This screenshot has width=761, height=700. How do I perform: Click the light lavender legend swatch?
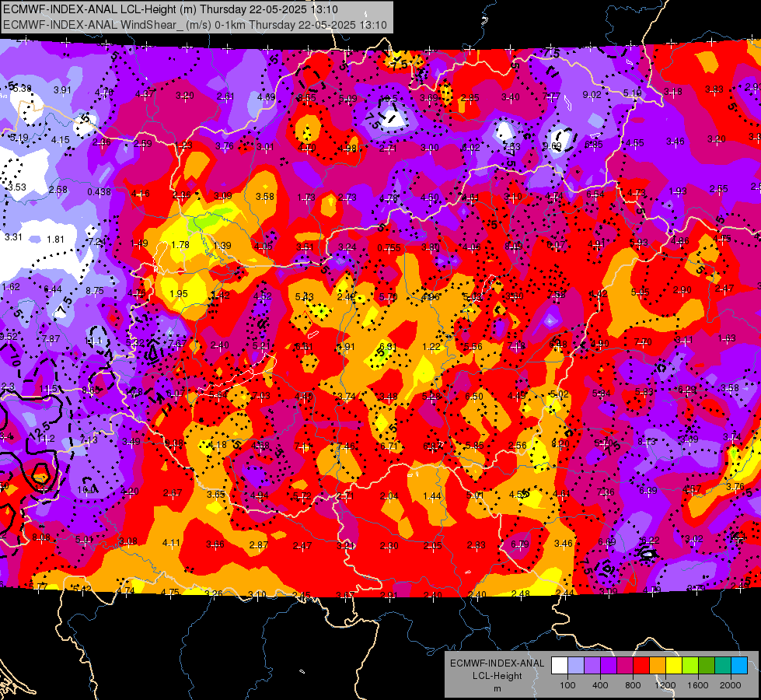(576, 666)
